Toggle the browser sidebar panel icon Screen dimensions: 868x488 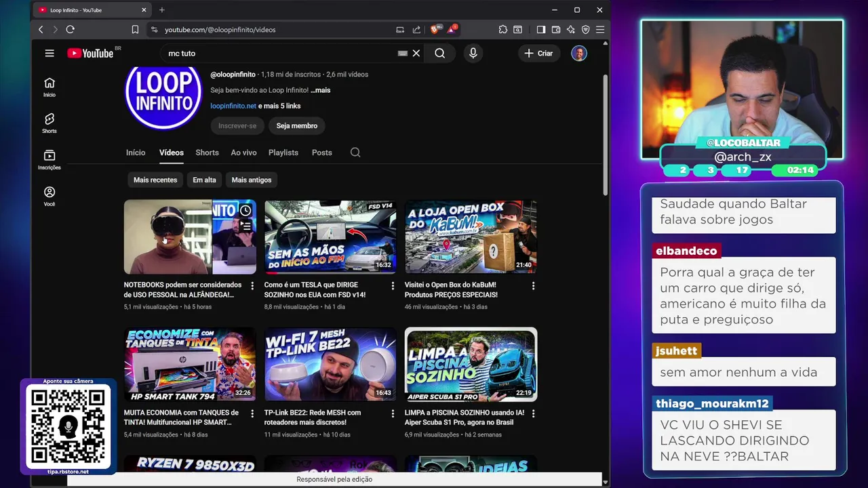pos(540,29)
